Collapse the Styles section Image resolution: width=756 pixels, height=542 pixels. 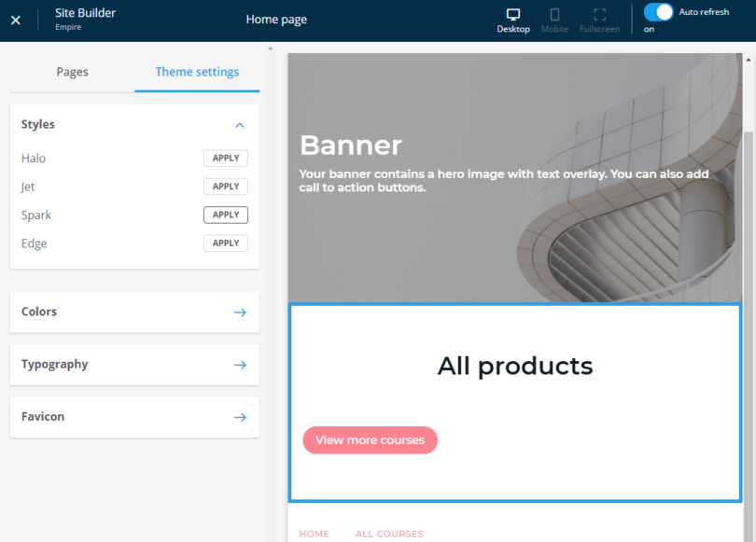click(239, 124)
